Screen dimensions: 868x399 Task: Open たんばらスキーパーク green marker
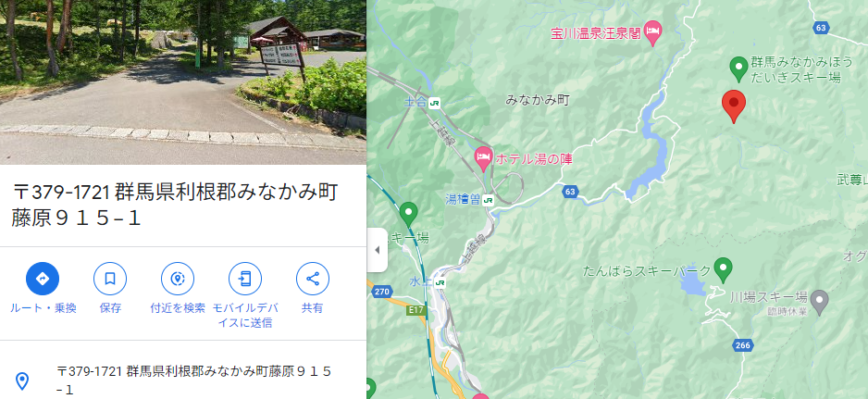pos(723,270)
